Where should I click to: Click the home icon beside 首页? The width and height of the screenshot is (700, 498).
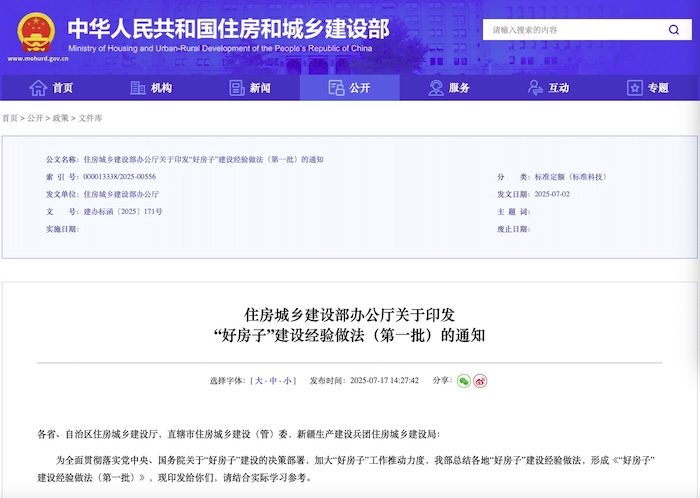(x=38, y=88)
